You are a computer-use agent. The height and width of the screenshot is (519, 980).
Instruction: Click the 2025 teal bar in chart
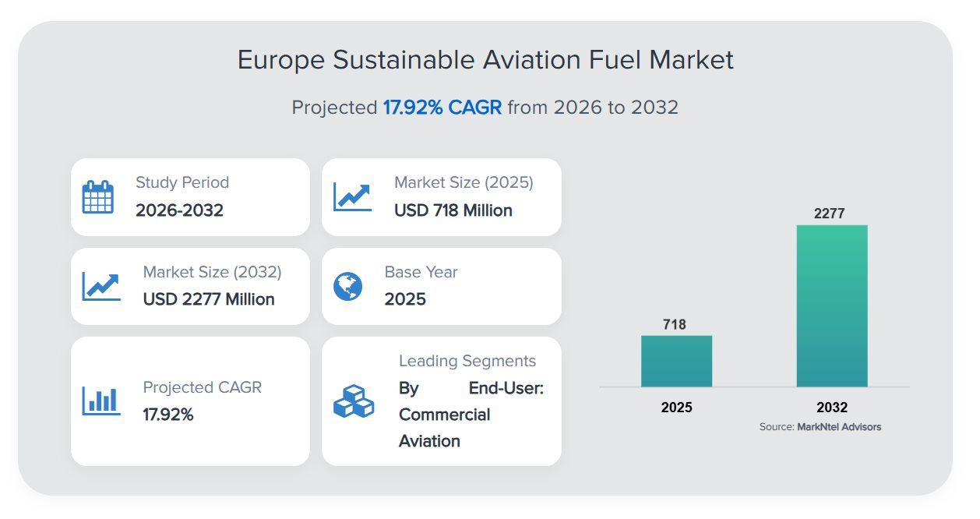point(676,361)
